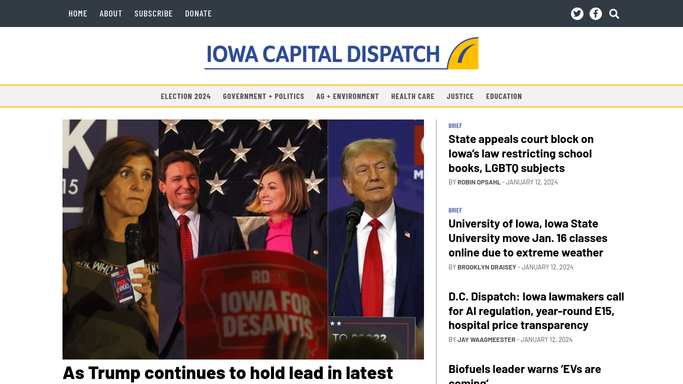Open the D.C. Dispatch lawmakers article
Viewport: 683px width, 384px height.
click(x=536, y=311)
